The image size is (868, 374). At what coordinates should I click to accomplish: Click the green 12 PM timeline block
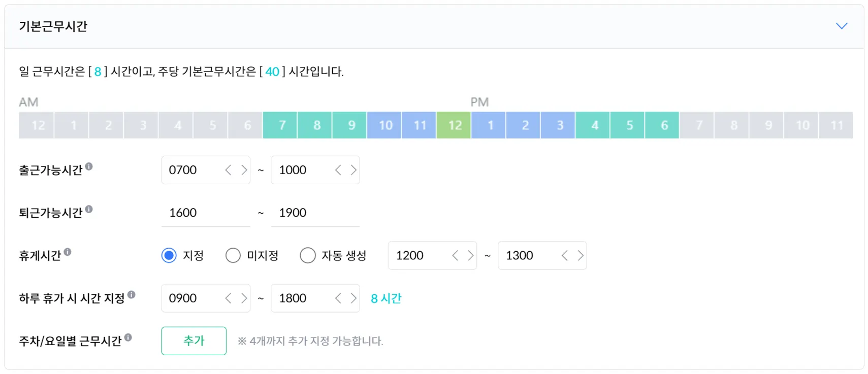point(454,125)
